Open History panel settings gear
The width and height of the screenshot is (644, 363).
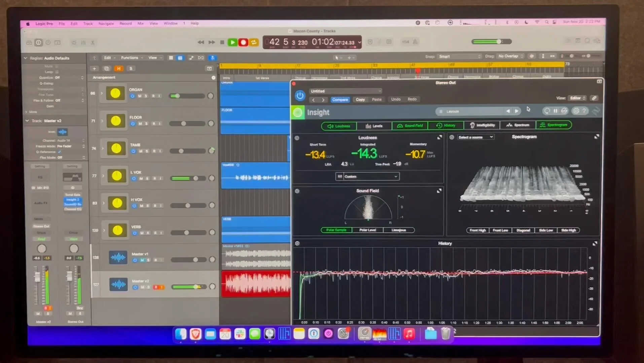click(297, 243)
